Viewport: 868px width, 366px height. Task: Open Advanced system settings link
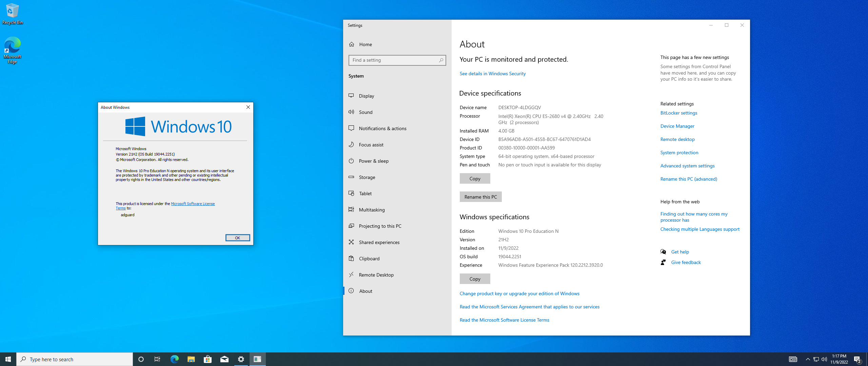687,166
